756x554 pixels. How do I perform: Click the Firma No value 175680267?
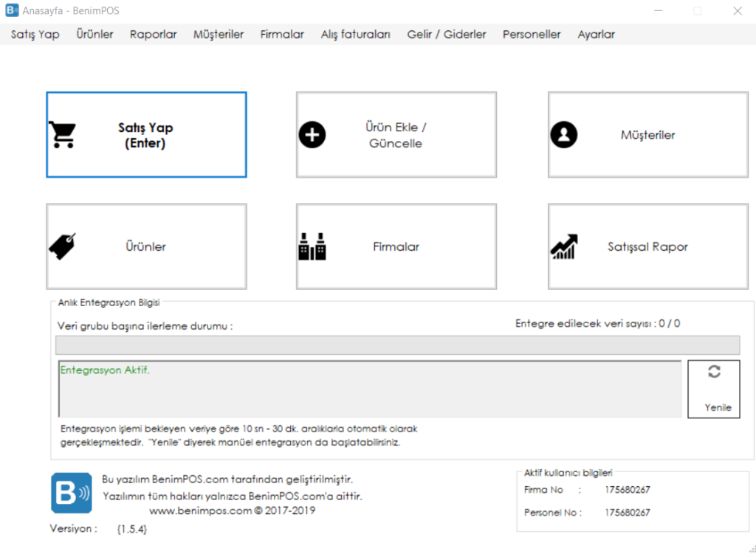[x=628, y=490]
